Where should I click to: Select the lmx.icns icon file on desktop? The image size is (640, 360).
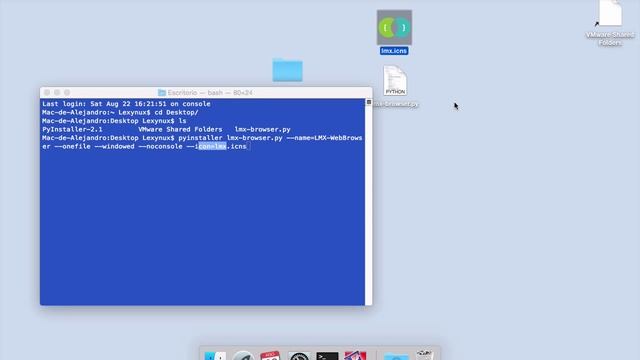click(x=394, y=27)
